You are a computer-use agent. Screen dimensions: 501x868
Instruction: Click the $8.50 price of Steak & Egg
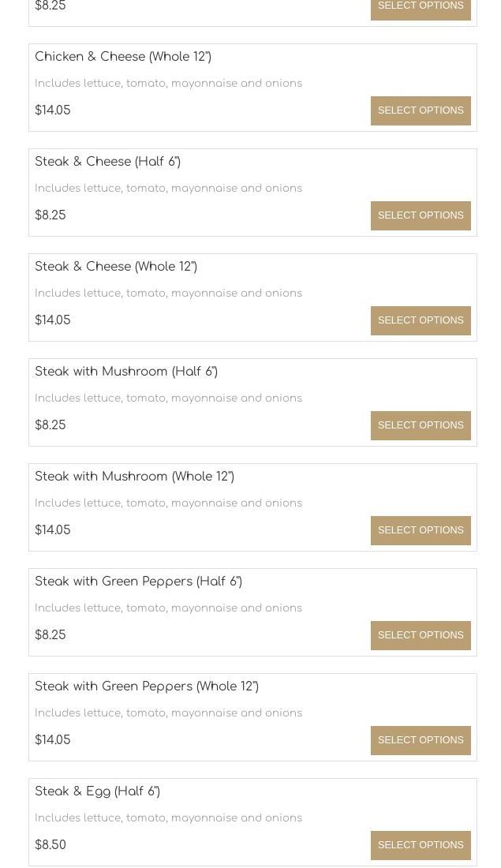[50, 845]
